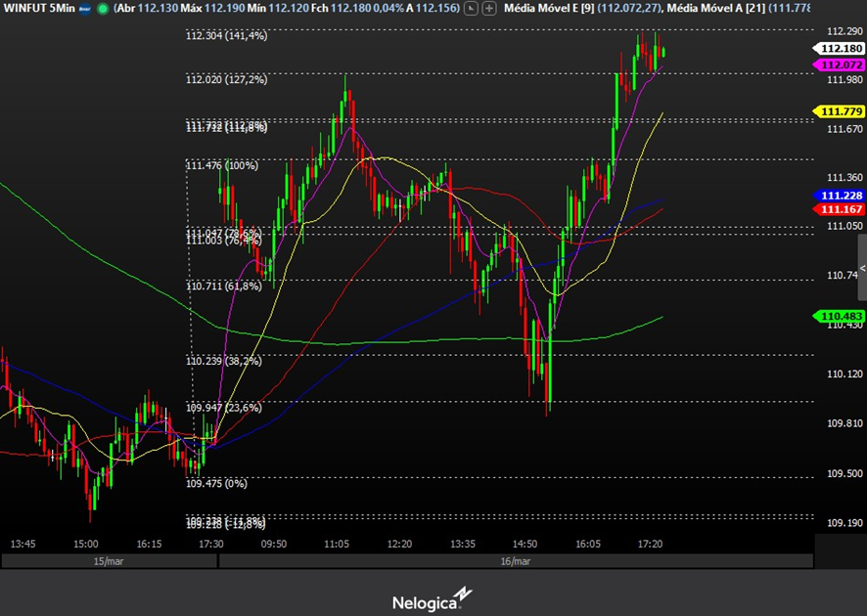867x616 pixels.
Task: Select the 110.239 (38,2%) Fibonacci level label
Action: coord(224,362)
